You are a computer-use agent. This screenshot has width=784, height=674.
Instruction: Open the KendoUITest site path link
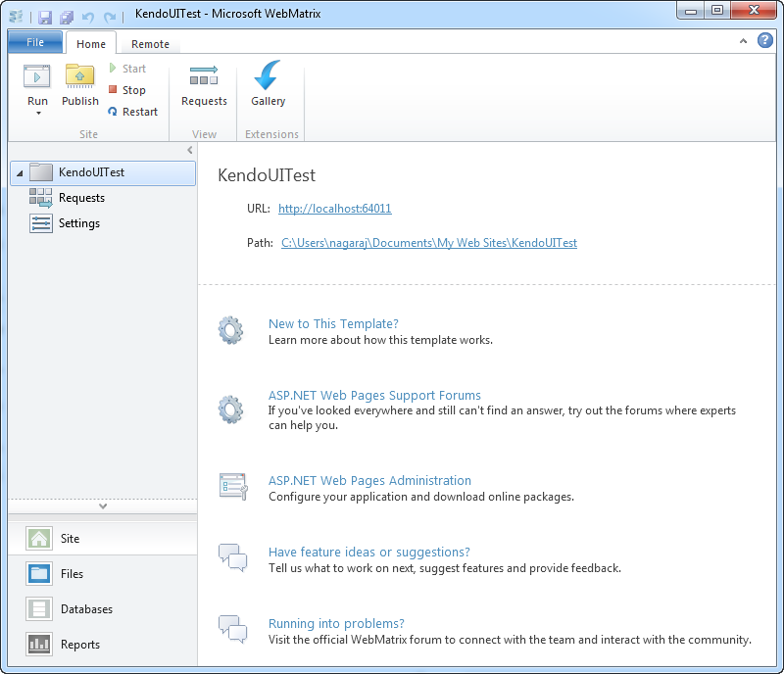[428, 243]
